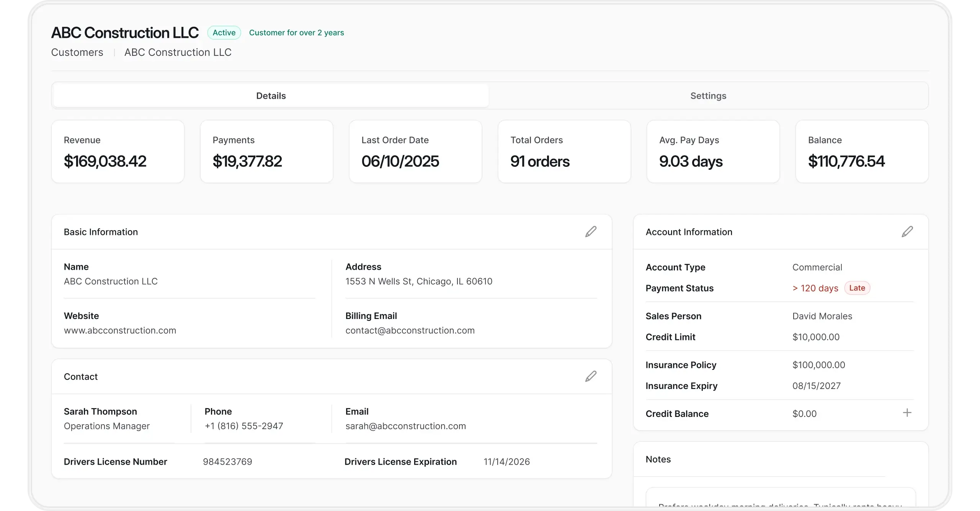Open the Payments stat card
The width and height of the screenshot is (980, 511).
266,151
